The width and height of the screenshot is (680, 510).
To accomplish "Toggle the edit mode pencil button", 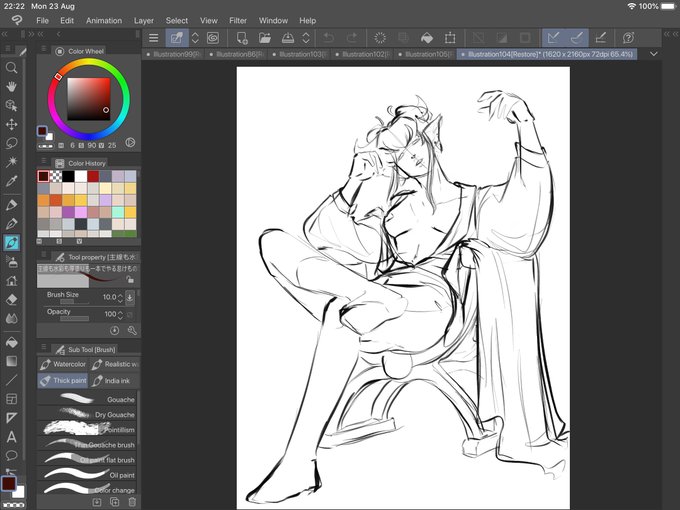I will [x=177, y=38].
